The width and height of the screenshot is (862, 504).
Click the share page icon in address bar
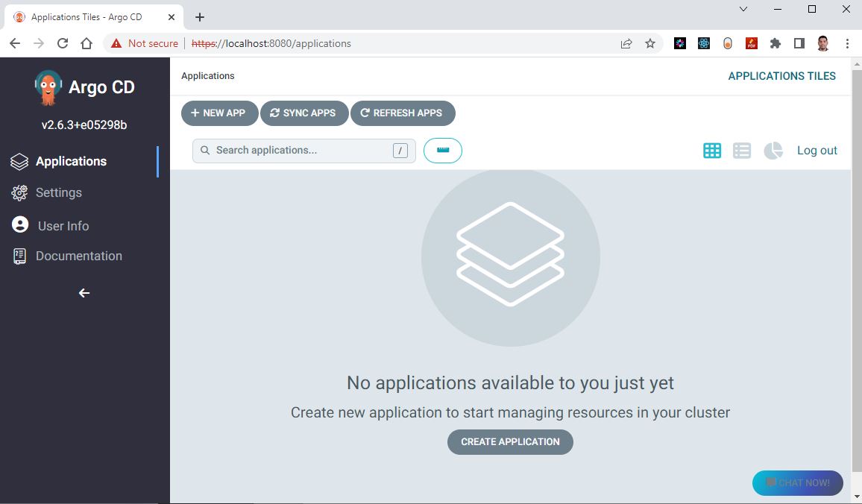(626, 43)
